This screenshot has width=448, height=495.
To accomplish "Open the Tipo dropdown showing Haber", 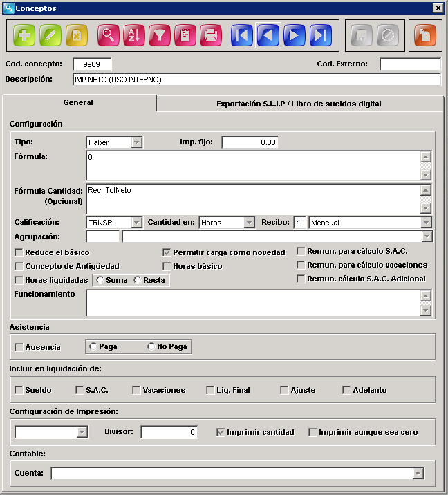I will click(x=137, y=142).
